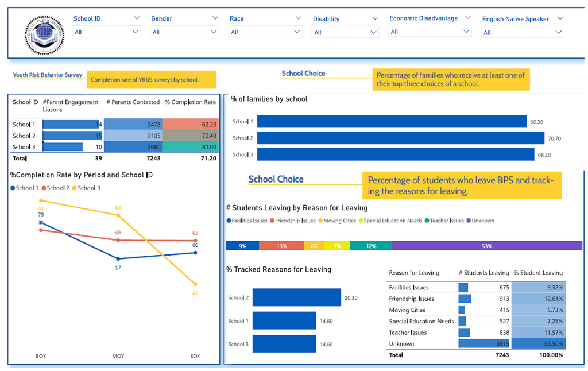Click the 70.40 completion rate cell
The width and height of the screenshot is (588, 371).
point(191,136)
